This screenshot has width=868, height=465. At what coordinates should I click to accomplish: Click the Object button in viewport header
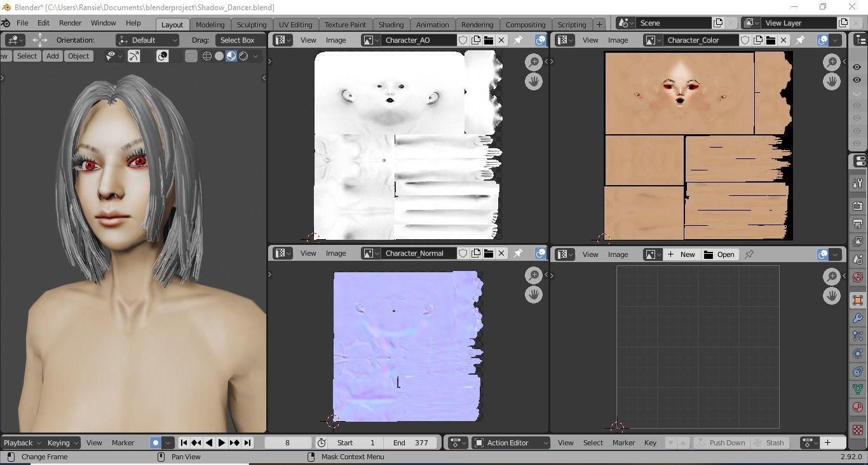[78, 56]
